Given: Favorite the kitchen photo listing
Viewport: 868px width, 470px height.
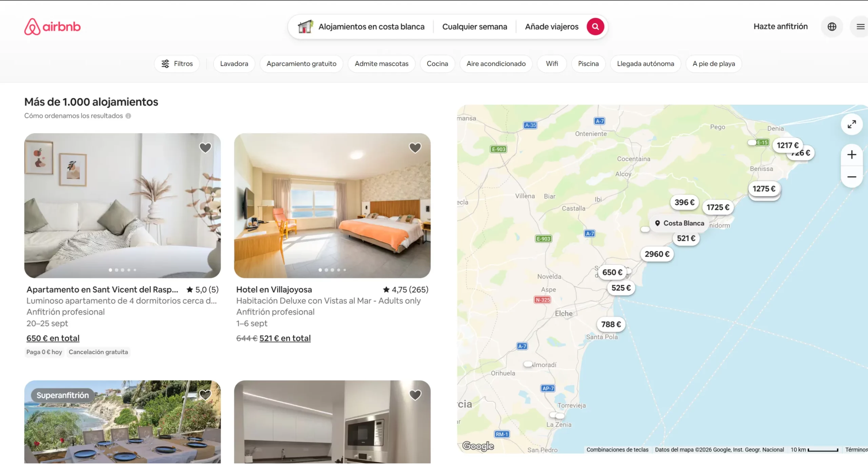Looking at the screenshot, I should (x=415, y=395).
